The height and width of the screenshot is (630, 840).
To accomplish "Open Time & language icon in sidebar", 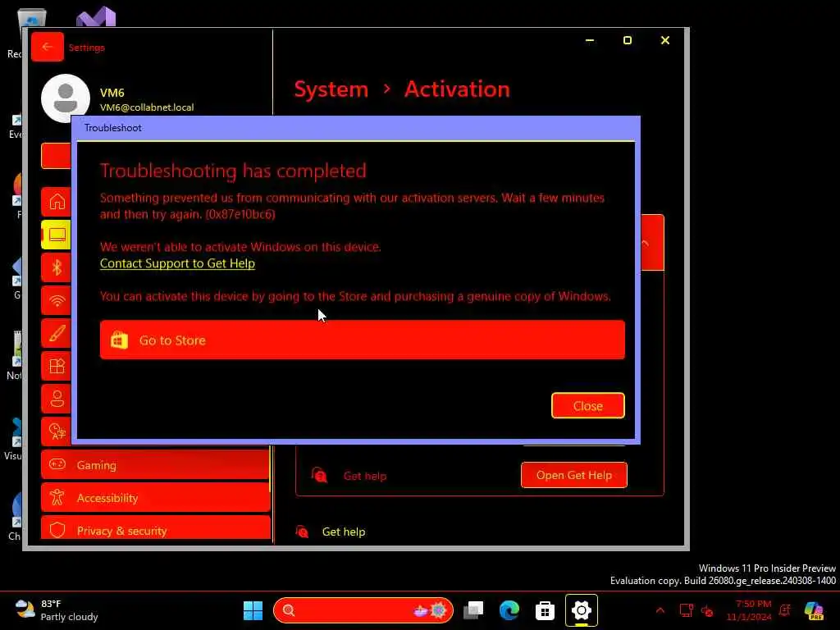I will [x=57, y=431].
